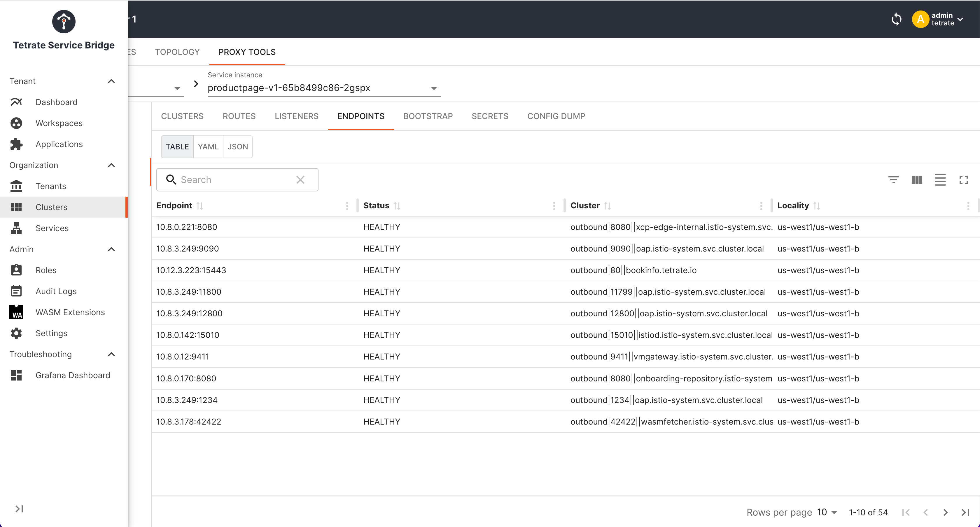Open the Audit Logs calendar icon
980x527 pixels.
point(16,291)
